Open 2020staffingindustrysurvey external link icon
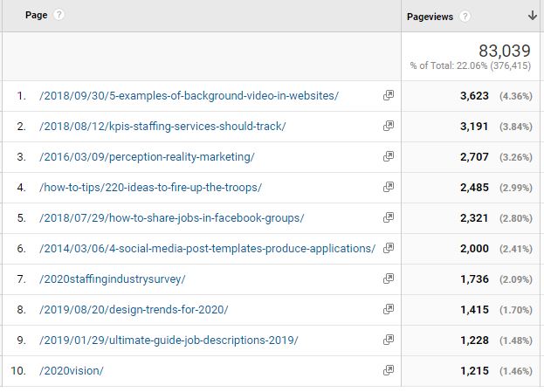This screenshot has height=392, width=544. (389, 279)
